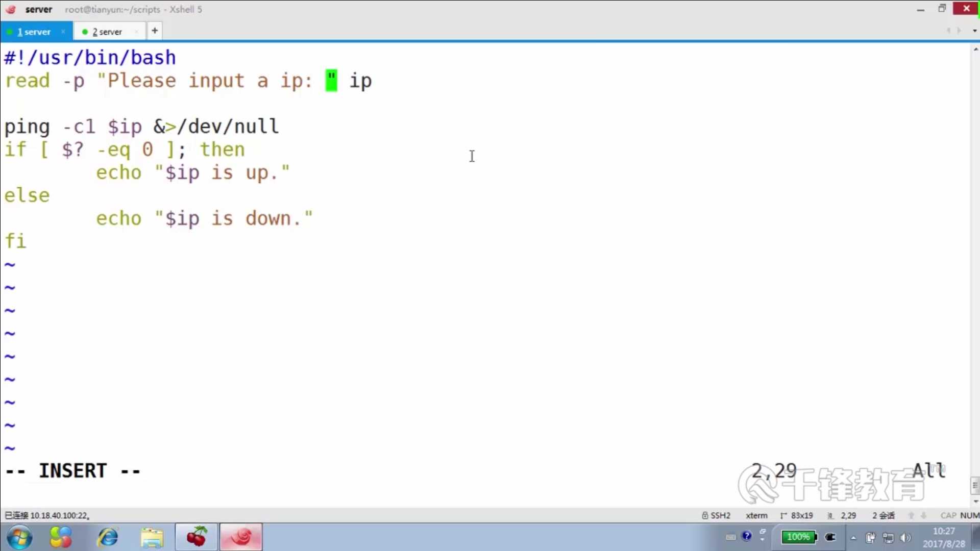Add a new session tab with plus button

[155, 31]
